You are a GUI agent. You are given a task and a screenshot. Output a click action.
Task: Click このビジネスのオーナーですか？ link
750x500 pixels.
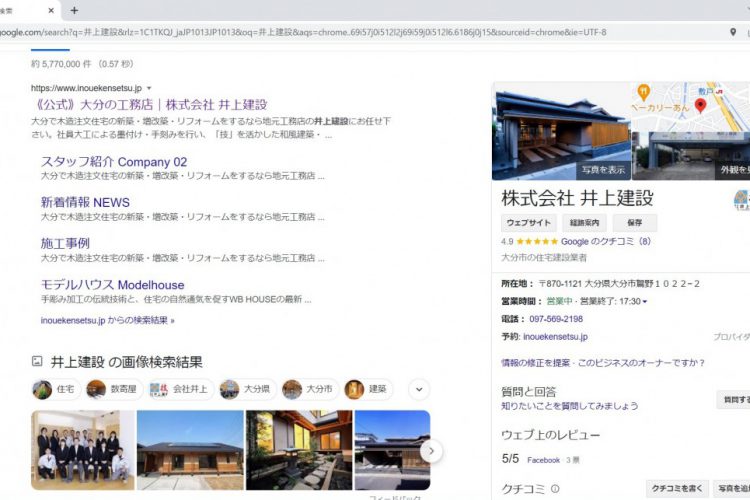[x=641, y=363]
